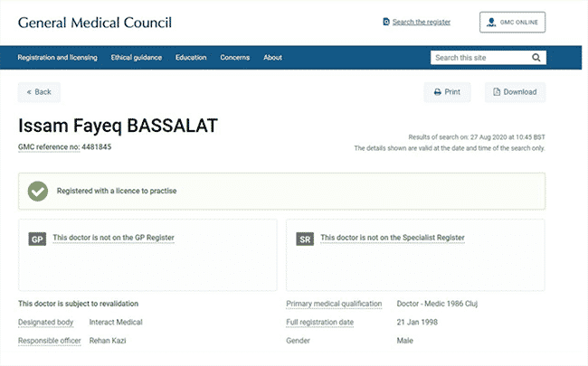Image resolution: width=588 pixels, height=366 pixels.
Task: Open GMC ONLINE login button
Action: tap(512, 22)
